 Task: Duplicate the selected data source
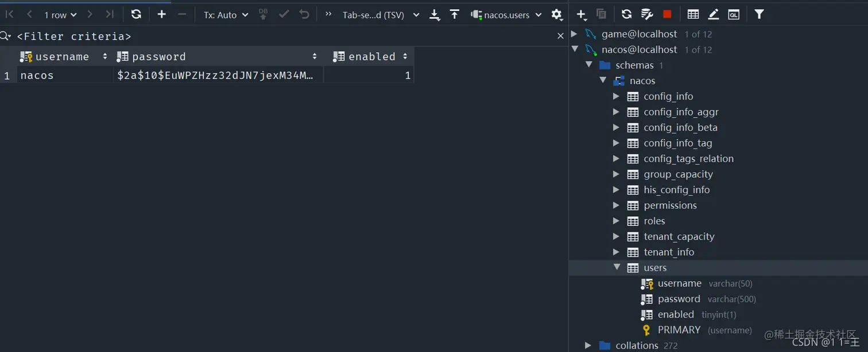pyautogui.click(x=601, y=14)
